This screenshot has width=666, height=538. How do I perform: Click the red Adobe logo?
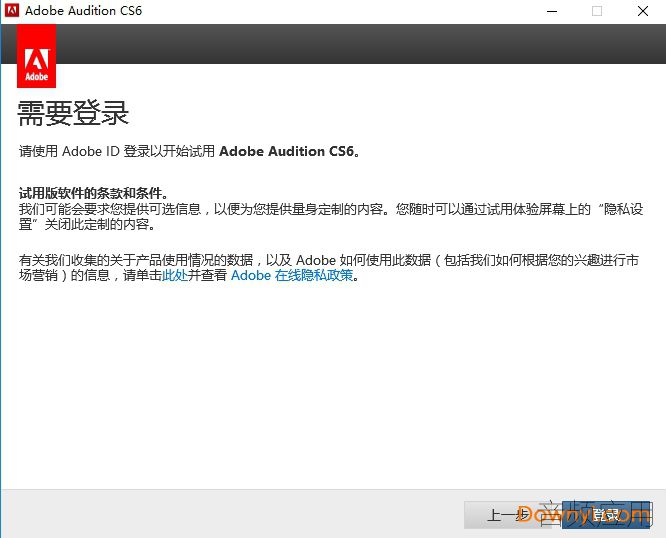pyautogui.click(x=37, y=56)
